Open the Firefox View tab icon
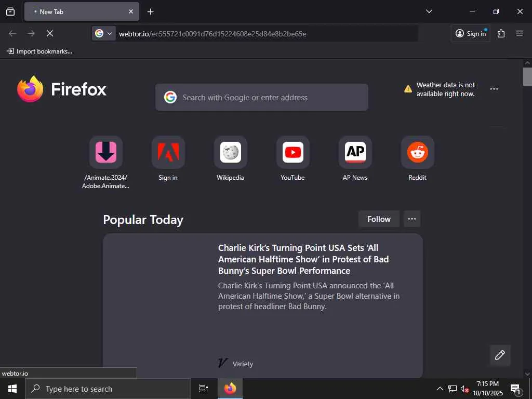This screenshot has height=399, width=532. [x=10, y=11]
